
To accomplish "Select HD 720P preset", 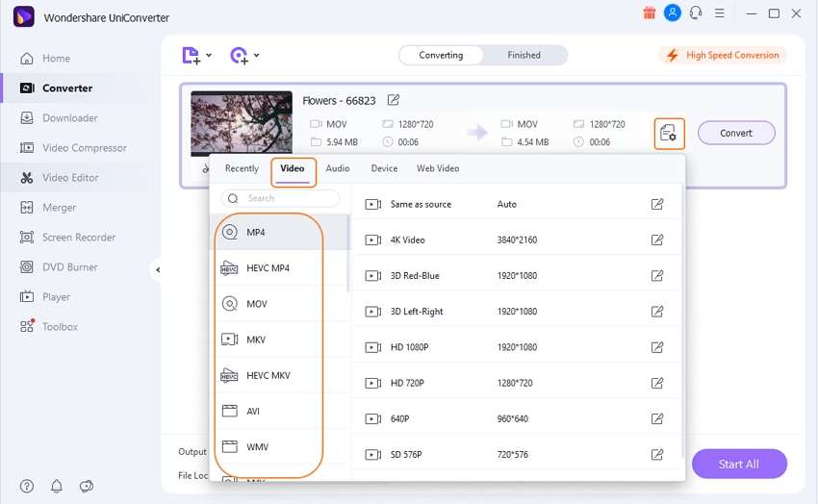I will [517, 383].
